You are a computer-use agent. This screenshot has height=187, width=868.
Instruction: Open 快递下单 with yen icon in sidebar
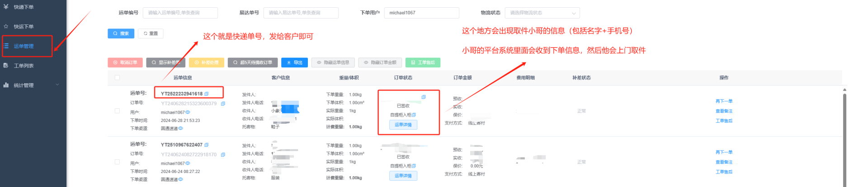(24, 7)
